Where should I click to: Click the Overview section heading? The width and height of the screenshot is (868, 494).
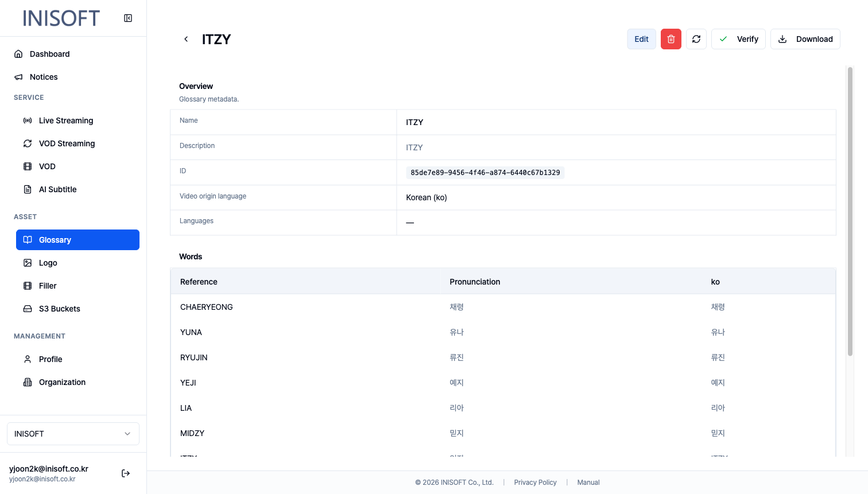(x=196, y=86)
